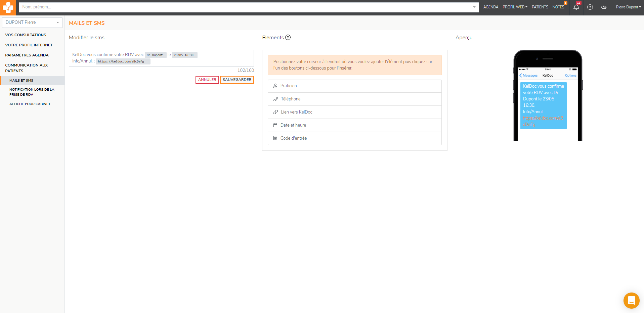The image size is (644, 313).
Task: Insert the Téléphone element
Action: click(354, 99)
